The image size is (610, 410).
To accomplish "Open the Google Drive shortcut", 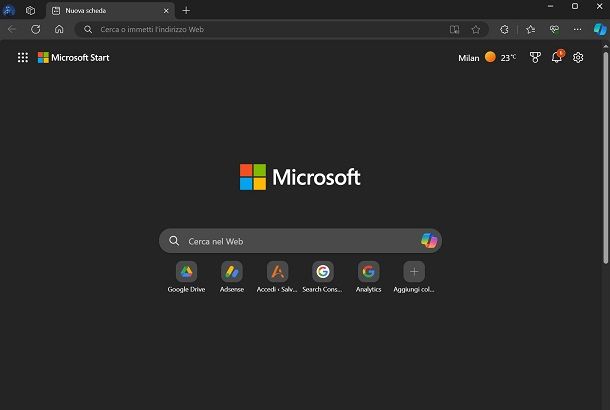I will [x=186, y=277].
